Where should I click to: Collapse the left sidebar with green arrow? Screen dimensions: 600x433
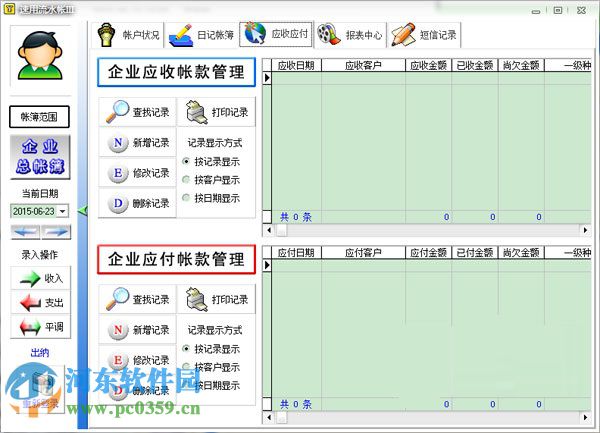[82, 210]
